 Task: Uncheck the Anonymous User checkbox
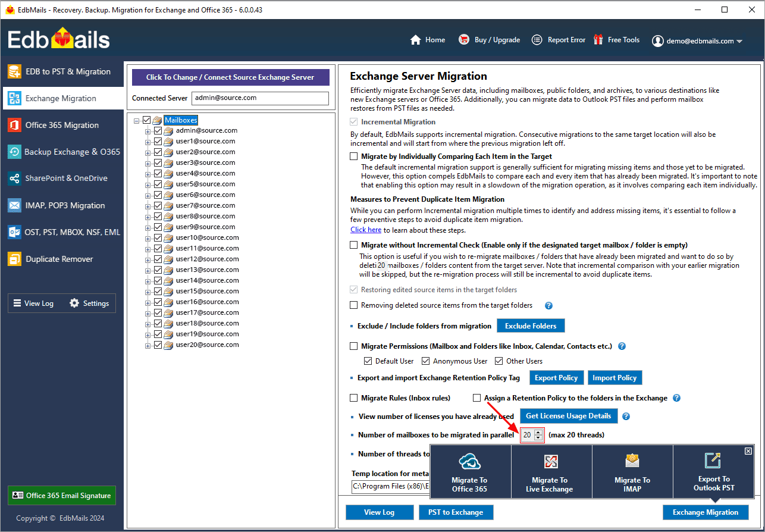click(x=425, y=361)
